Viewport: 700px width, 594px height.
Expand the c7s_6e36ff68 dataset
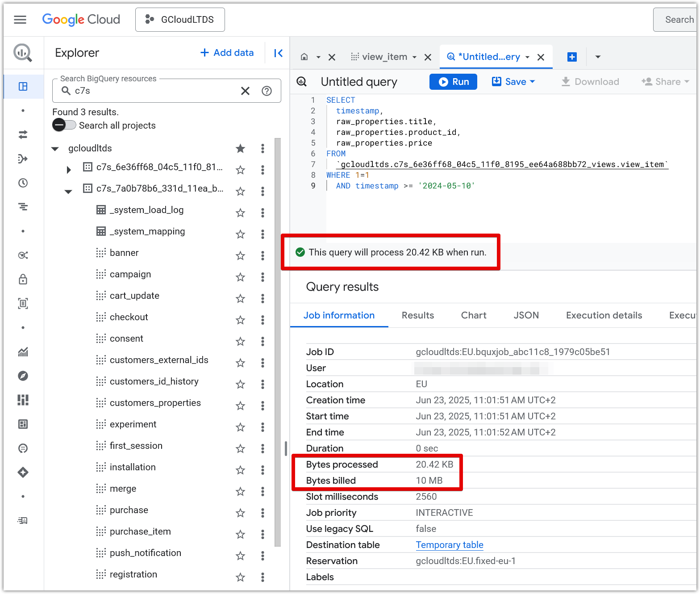pyautogui.click(x=68, y=170)
